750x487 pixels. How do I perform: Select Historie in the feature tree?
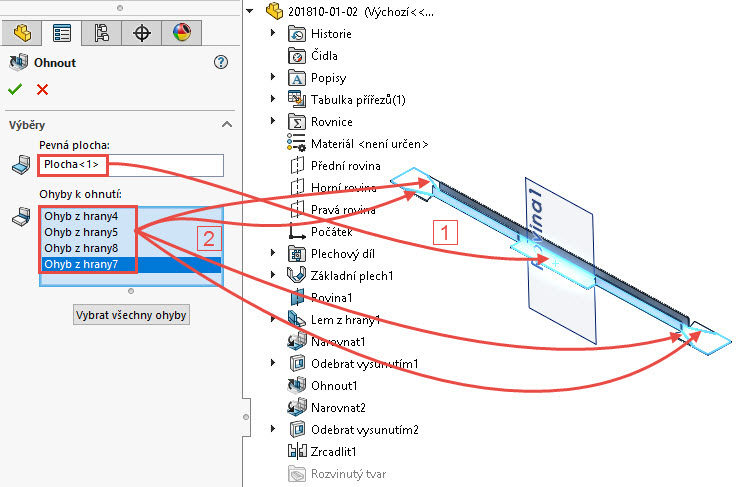click(x=331, y=34)
